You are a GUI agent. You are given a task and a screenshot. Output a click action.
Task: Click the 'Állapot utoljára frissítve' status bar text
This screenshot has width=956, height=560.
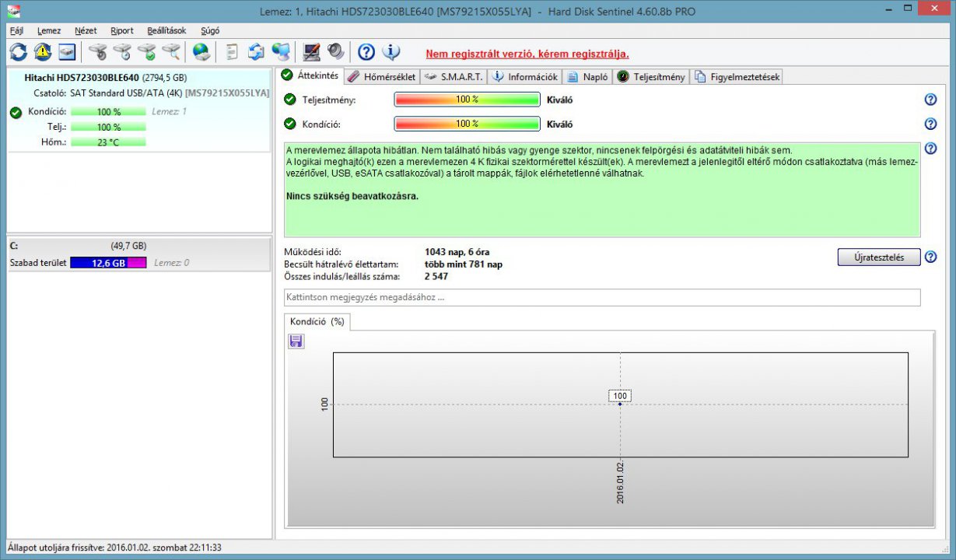(114, 548)
